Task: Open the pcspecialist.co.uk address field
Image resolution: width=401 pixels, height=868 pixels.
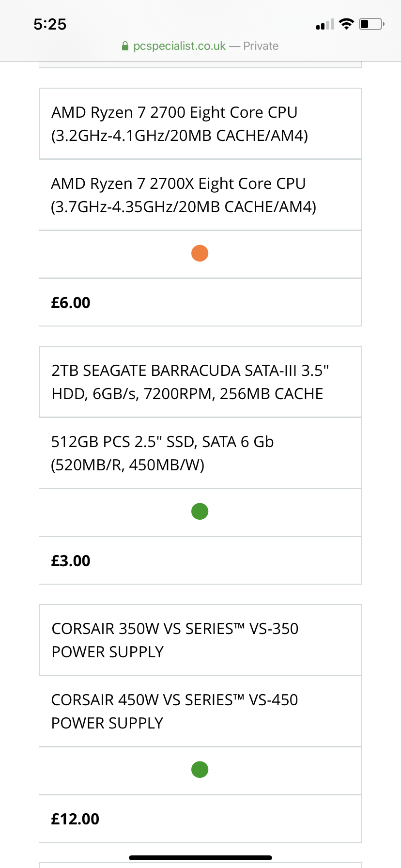Action: [179, 46]
